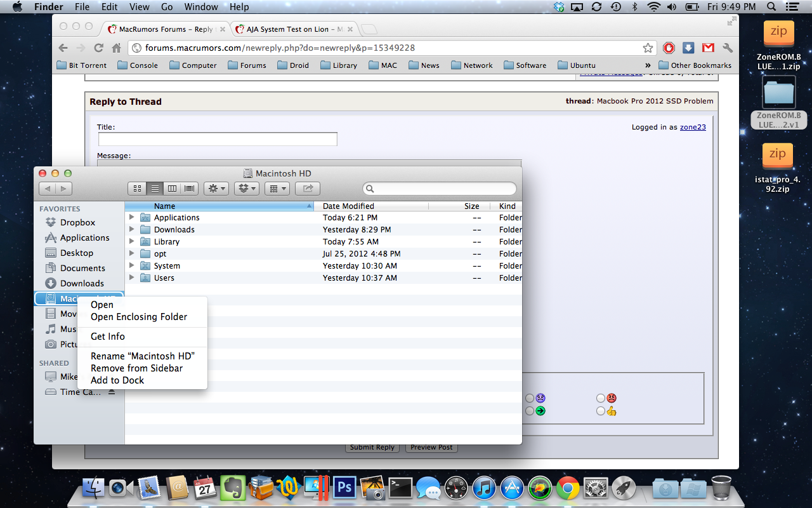The height and width of the screenshot is (508, 812).
Task: Expand the Library folder row
Action: coord(132,241)
